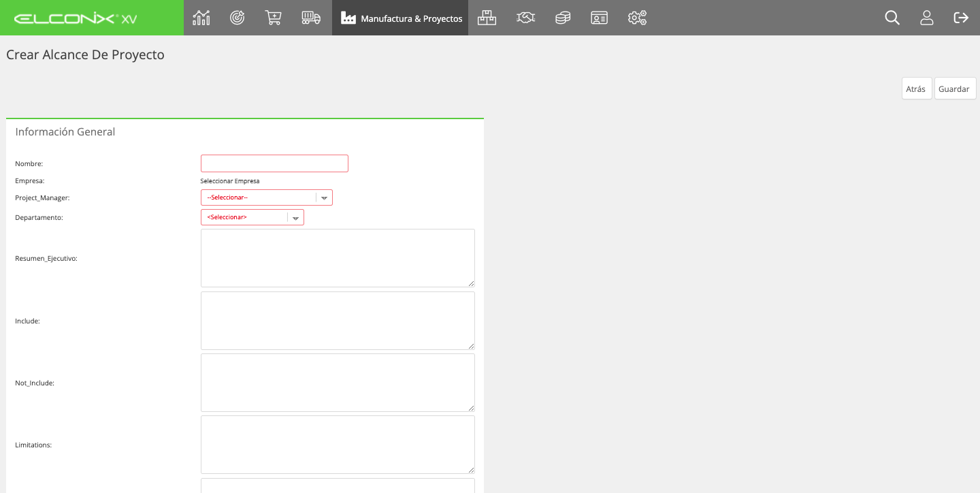Click the Project_Manager: label

(42, 197)
